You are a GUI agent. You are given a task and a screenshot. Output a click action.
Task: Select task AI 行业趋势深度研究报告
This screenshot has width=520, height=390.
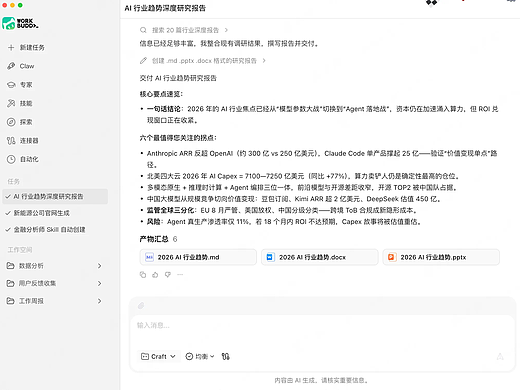55,196
